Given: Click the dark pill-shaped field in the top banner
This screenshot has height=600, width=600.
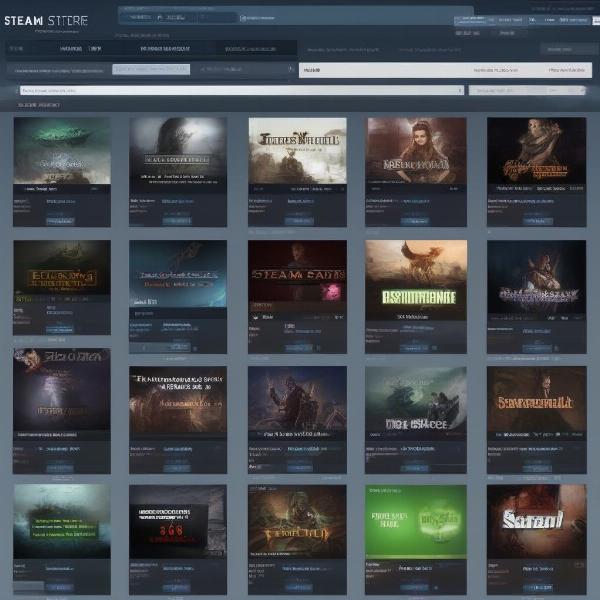Looking at the screenshot, I should pyautogui.click(x=178, y=17).
